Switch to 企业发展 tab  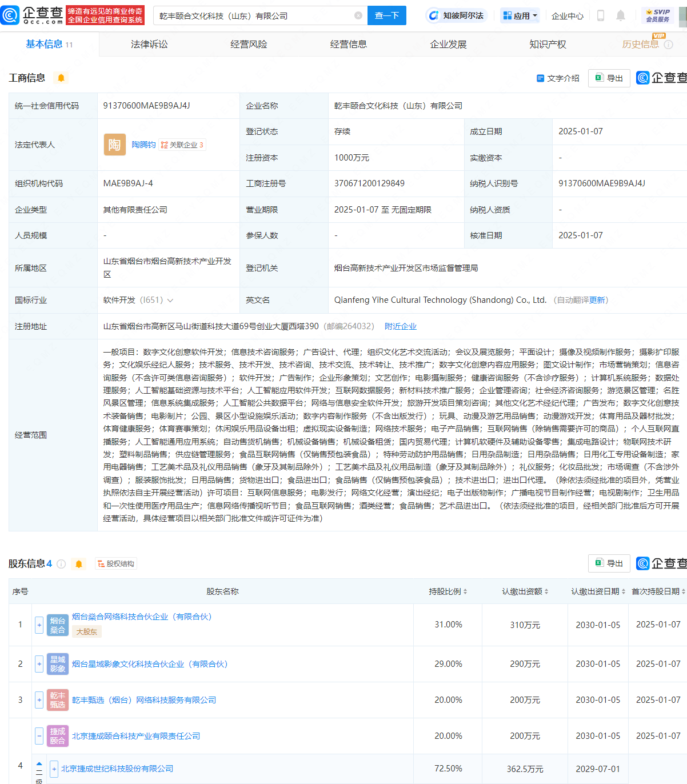448,44
